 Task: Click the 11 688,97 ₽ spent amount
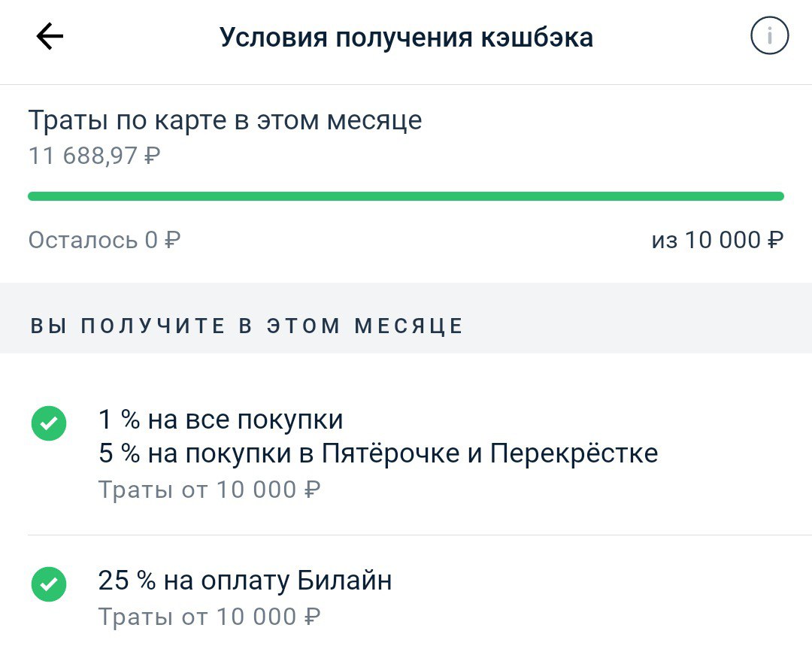tap(94, 156)
